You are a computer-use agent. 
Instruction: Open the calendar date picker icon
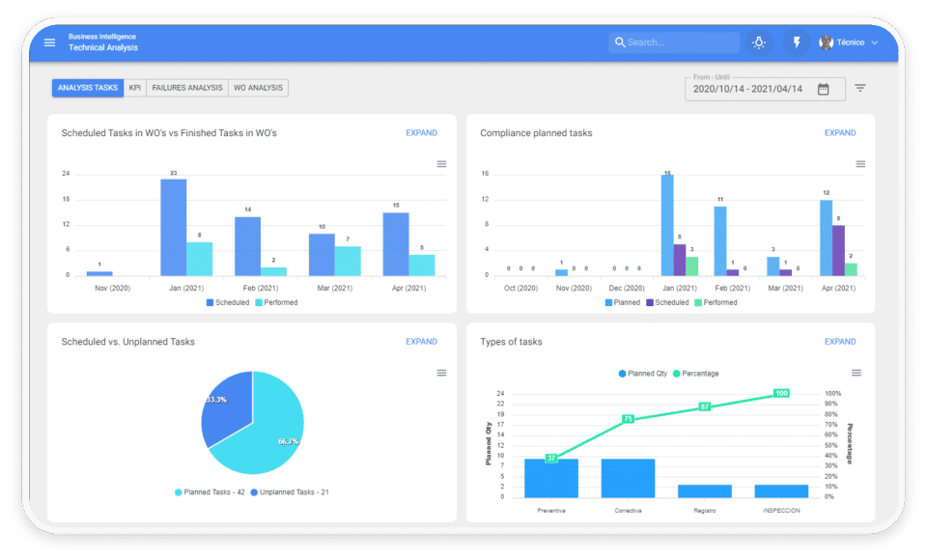(823, 89)
